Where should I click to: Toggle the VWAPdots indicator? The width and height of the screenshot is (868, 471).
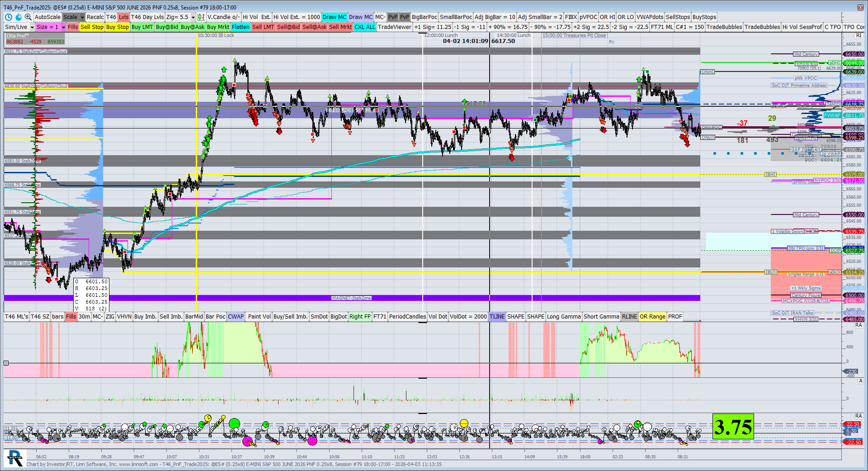click(650, 17)
